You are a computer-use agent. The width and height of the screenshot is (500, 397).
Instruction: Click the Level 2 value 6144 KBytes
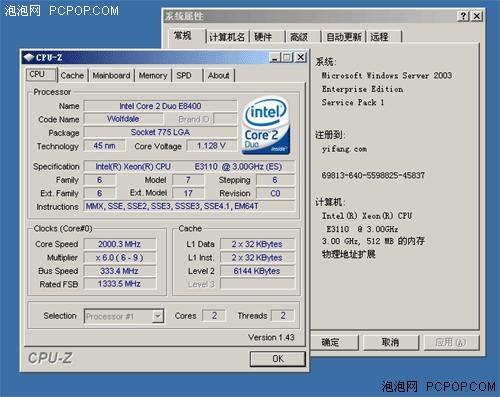[x=257, y=271]
